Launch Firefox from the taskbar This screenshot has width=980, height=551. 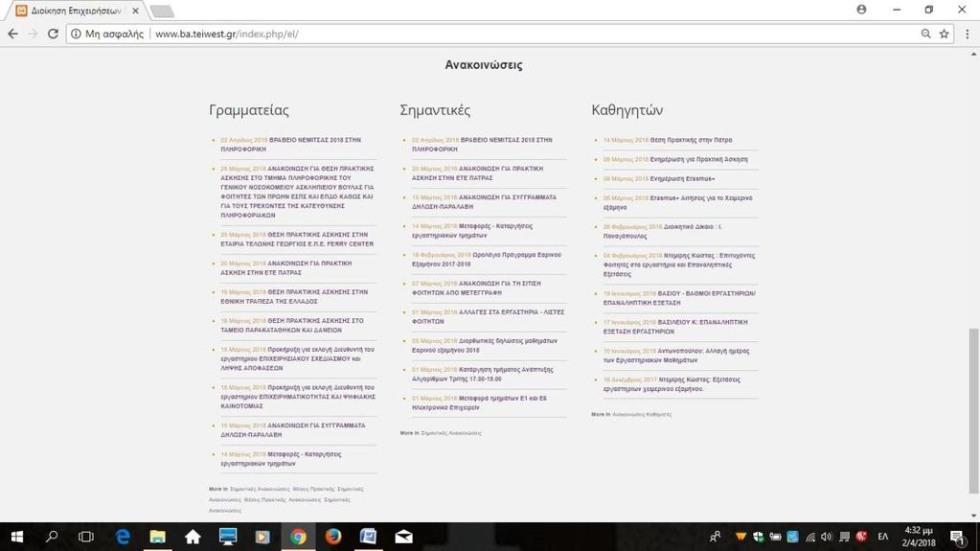tap(333, 537)
